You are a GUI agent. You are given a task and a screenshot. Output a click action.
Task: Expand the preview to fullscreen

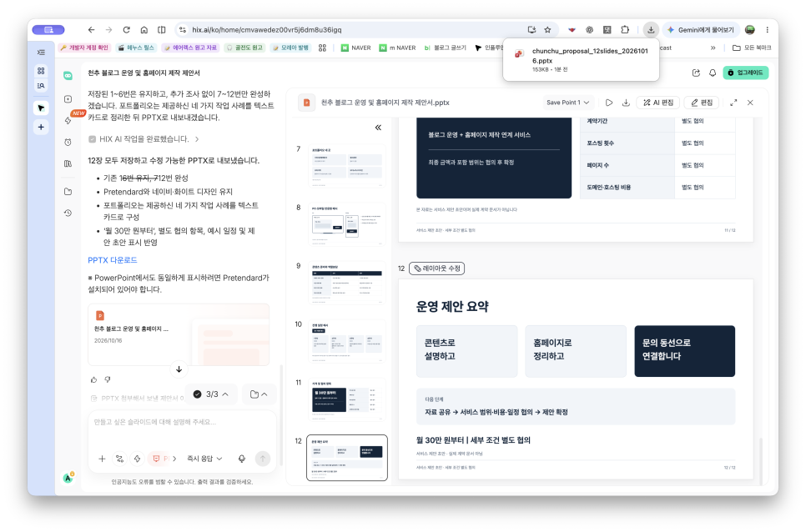733,103
